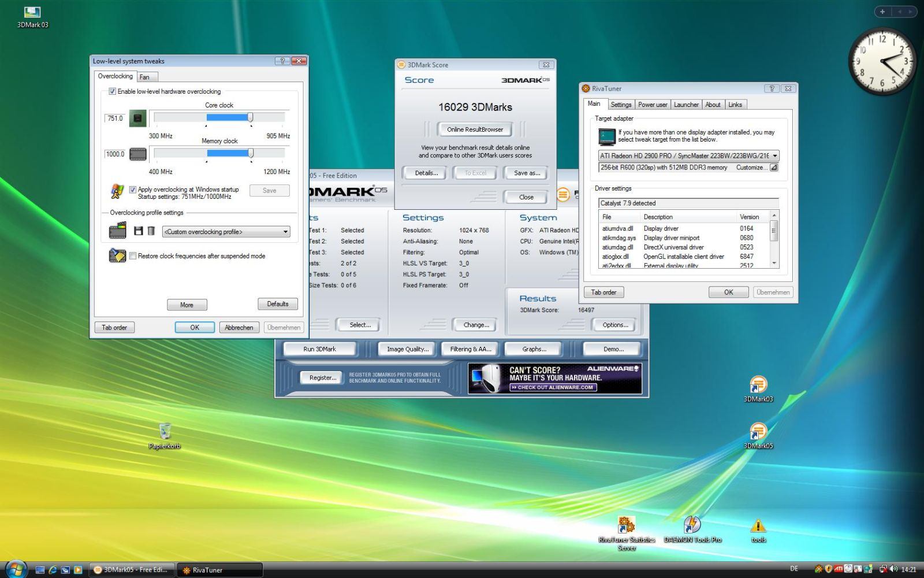
Task: Click the RivaTuner taskbar button
Action: coord(219,570)
